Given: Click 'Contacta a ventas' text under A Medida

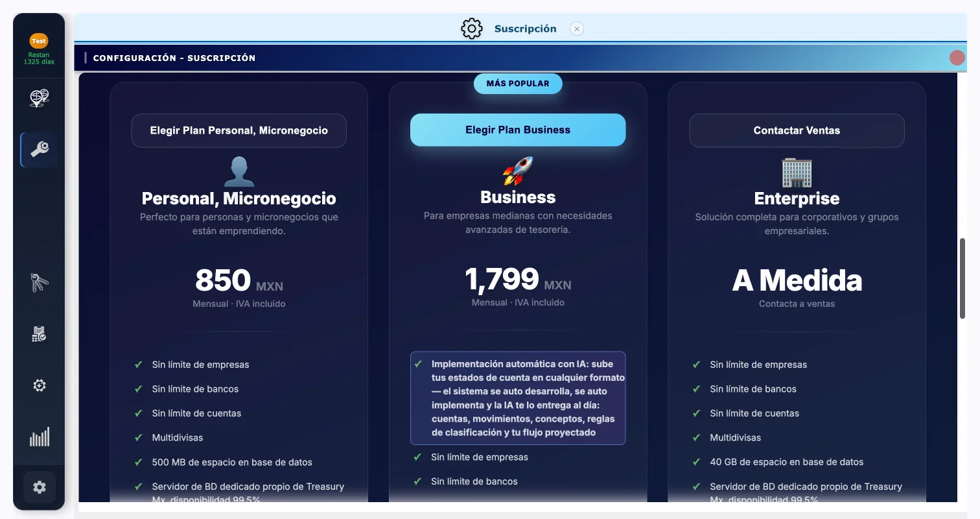Looking at the screenshot, I should coord(797,304).
